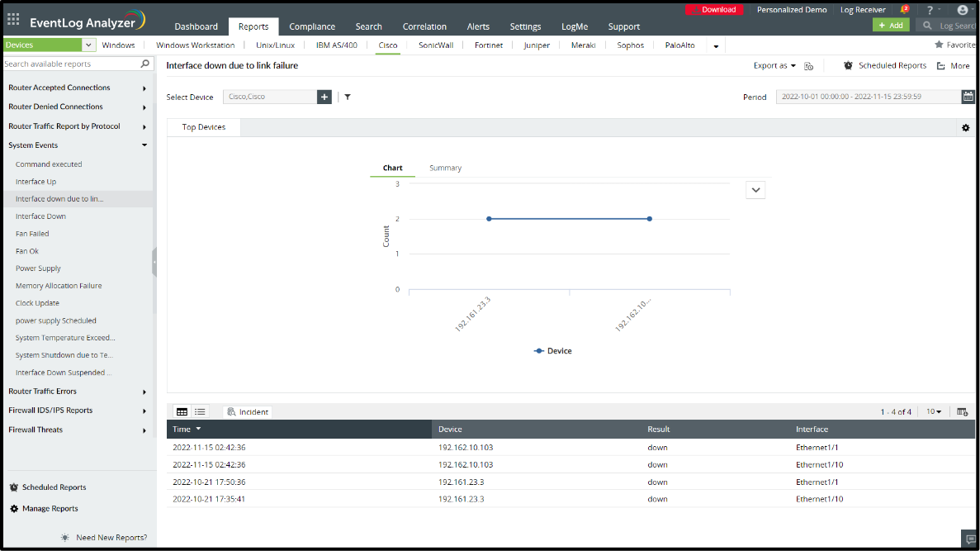Open the chart widget settings gear
The height and width of the screenshot is (551, 980).
click(965, 127)
